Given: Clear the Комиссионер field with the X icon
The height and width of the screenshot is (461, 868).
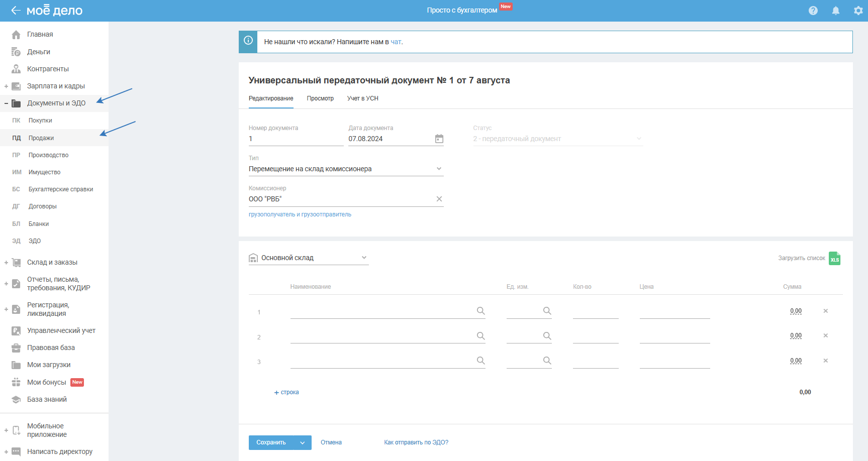Looking at the screenshot, I should pyautogui.click(x=439, y=199).
